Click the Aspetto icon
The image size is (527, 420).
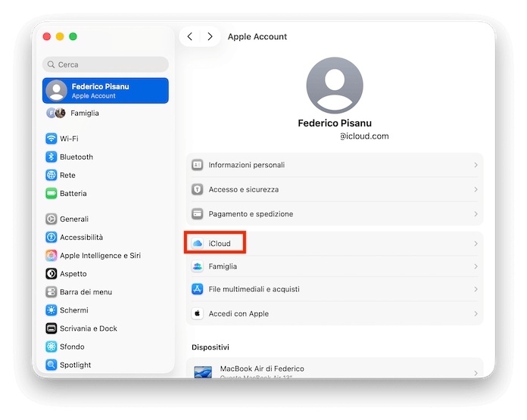click(51, 273)
